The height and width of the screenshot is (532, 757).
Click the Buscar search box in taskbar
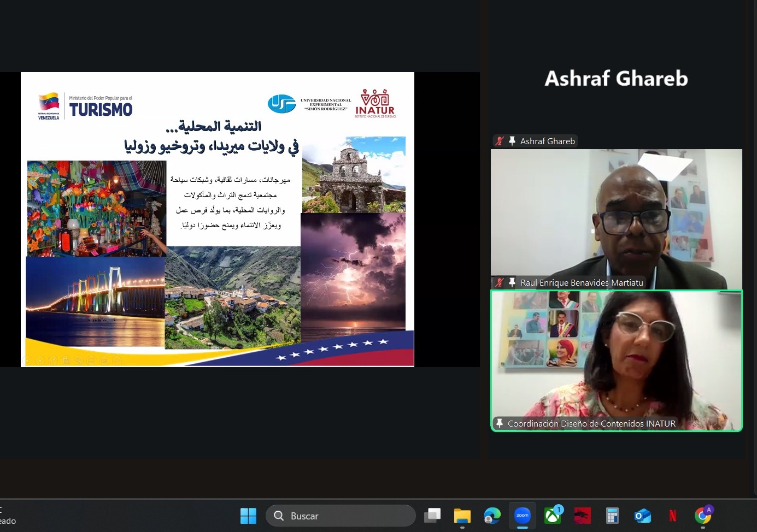[x=341, y=516]
